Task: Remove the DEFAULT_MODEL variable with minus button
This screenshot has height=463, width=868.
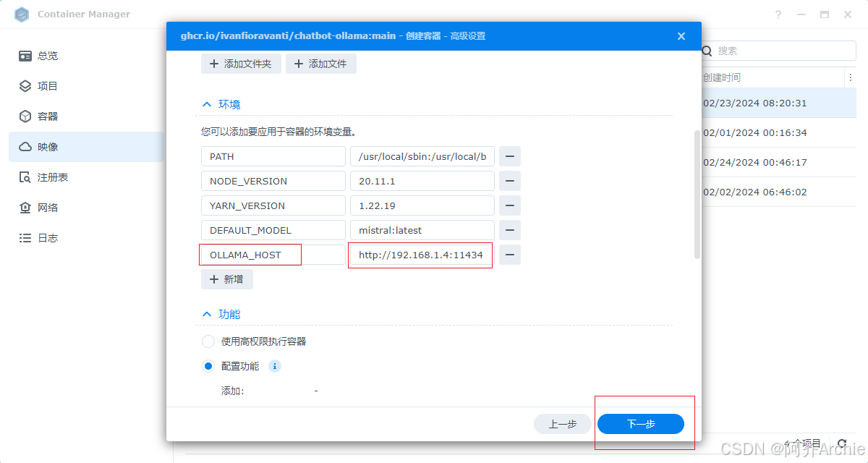Action: pyautogui.click(x=510, y=230)
